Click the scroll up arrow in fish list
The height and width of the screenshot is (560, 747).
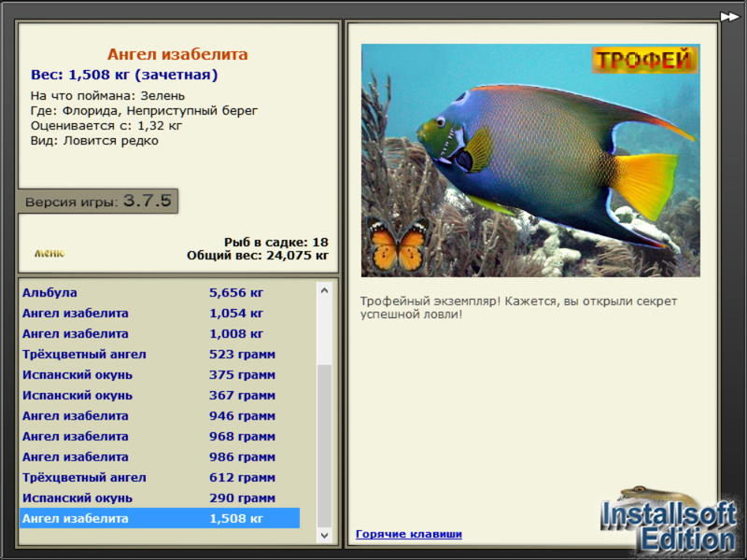(x=324, y=290)
